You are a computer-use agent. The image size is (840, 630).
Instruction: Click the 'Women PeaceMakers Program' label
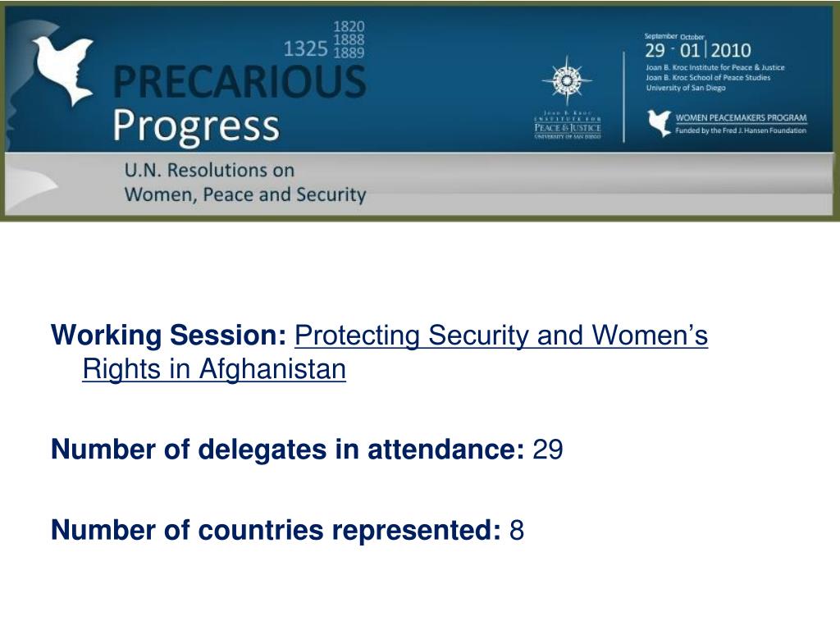coord(741,118)
